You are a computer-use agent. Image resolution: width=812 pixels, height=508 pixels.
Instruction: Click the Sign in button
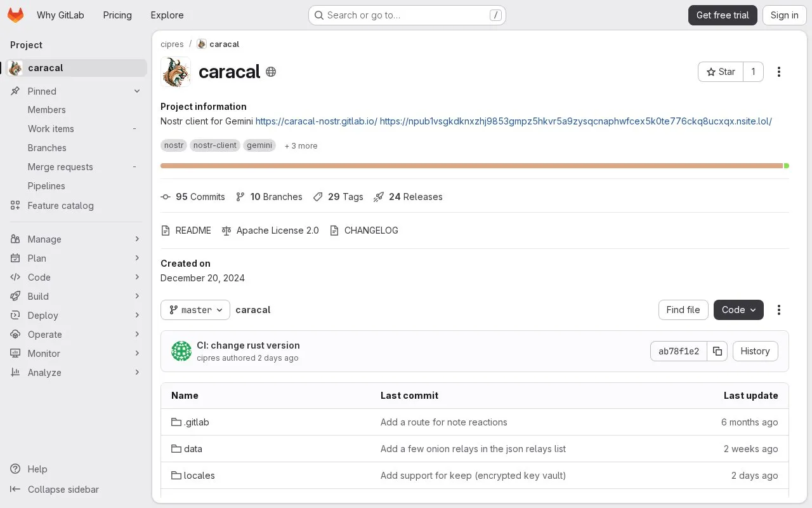pyautogui.click(x=784, y=15)
